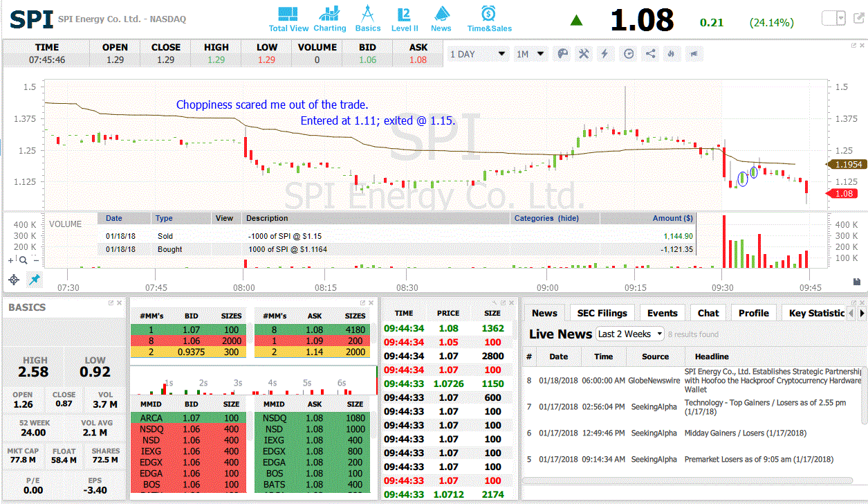This screenshot has height=504, width=868.
Task: Open the 1M interval dropdown
Action: point(531,54)
